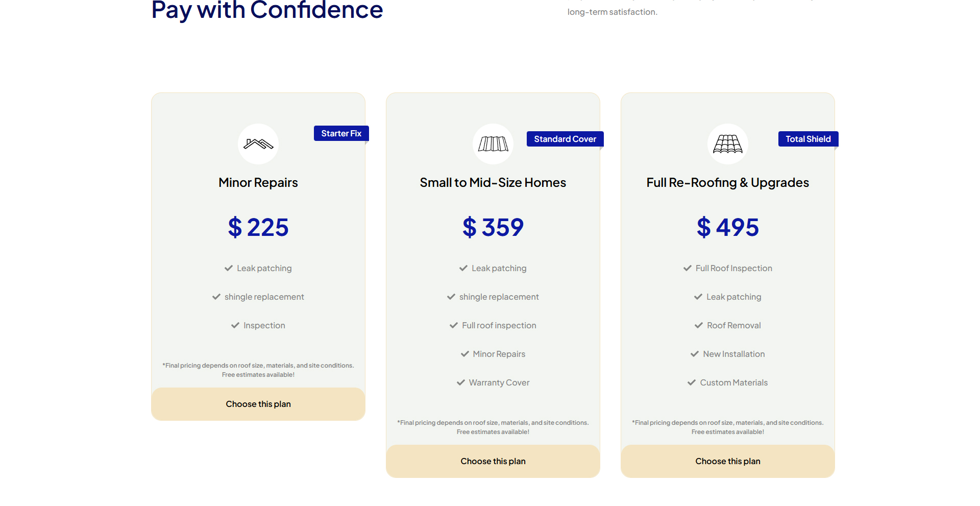Choose the $359 Small to Mid-Size Homes plan
980x506 pixels.
493,461
